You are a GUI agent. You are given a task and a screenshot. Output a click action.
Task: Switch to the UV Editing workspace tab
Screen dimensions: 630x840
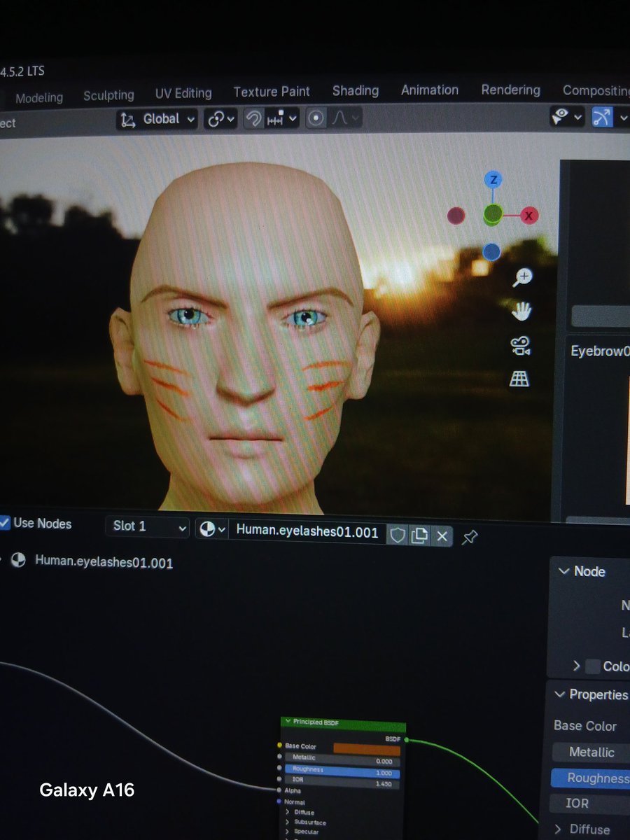pos(183,93)
